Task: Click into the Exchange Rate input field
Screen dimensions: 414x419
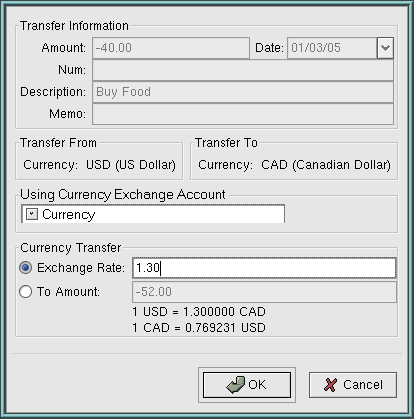Action: [x=264, y=268]
